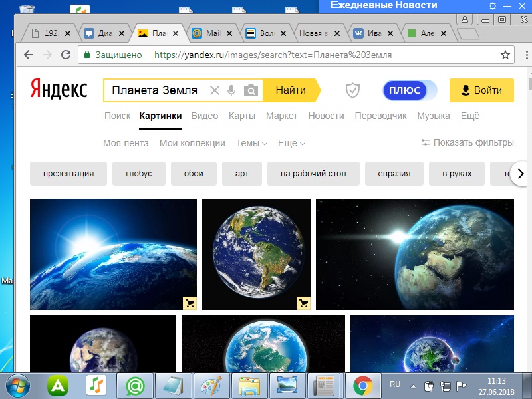Open the Windows Start menu
The width and height of the screenshot is (532, 399).
pos(18,386)
